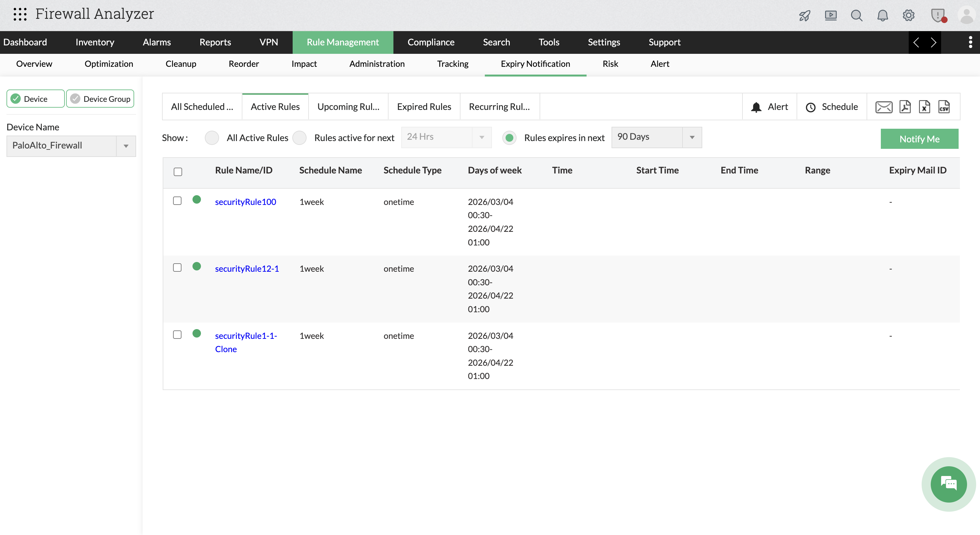Screen dimensions: 980x535
Task: Click the previous navigation arrow
Action: click(916, 42)
